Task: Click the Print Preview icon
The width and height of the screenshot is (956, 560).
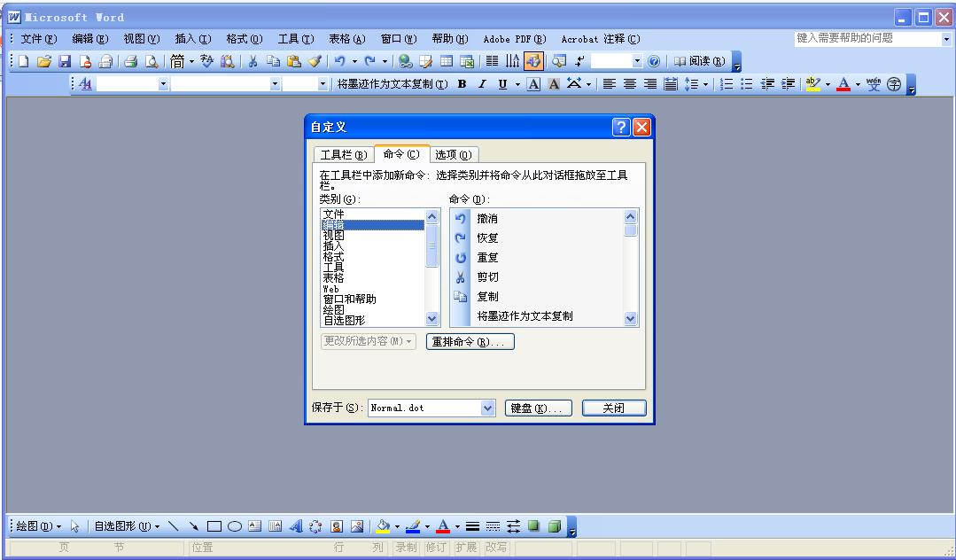Action: 152,61
